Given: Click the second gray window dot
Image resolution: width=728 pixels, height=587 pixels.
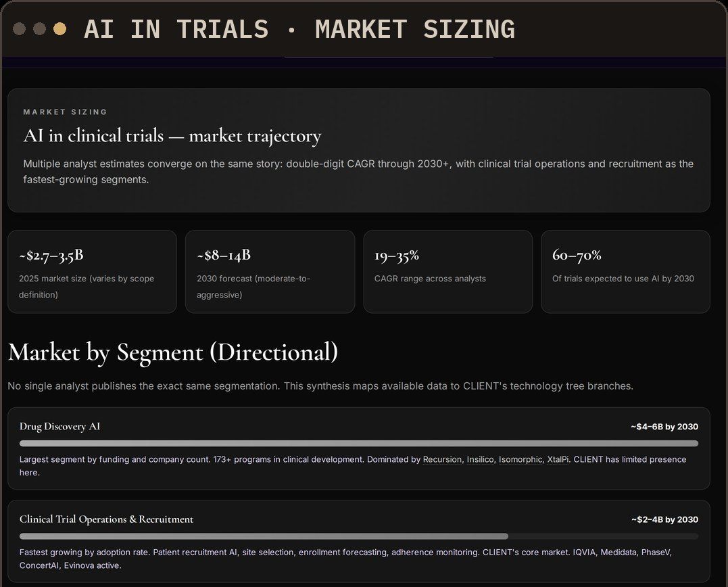Looking at the screenshot, I should (x=39, y=29).
